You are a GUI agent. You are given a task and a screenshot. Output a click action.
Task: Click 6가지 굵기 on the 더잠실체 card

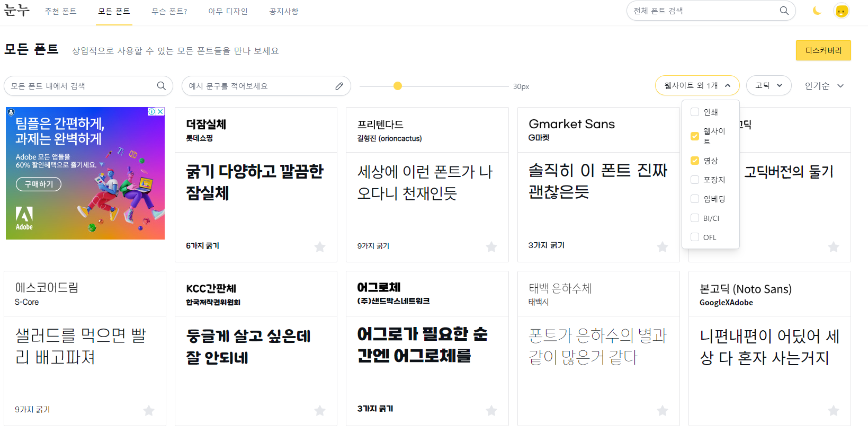click(202, 246)
